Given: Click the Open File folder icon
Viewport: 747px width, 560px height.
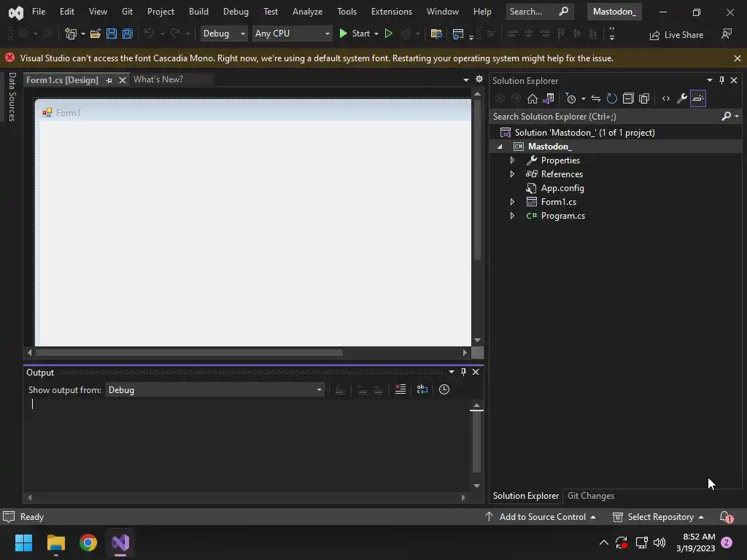Looking at the screenshot, I should coord(96,34).
